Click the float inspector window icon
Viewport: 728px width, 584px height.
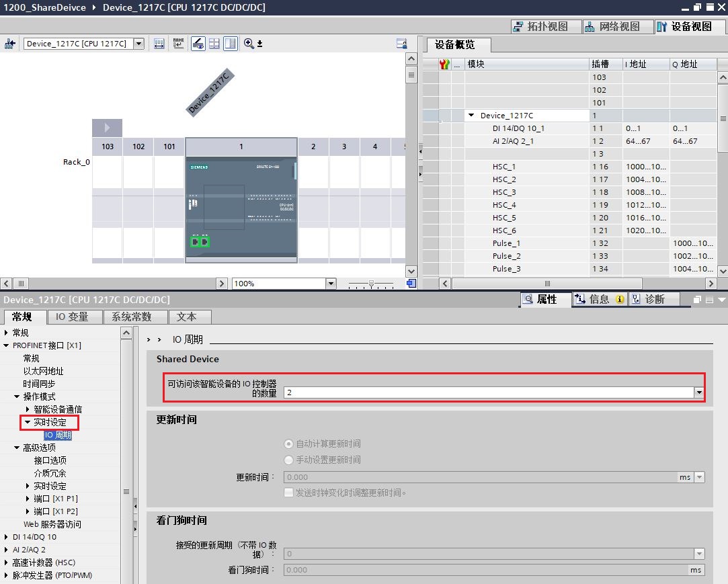pos(697,300)
